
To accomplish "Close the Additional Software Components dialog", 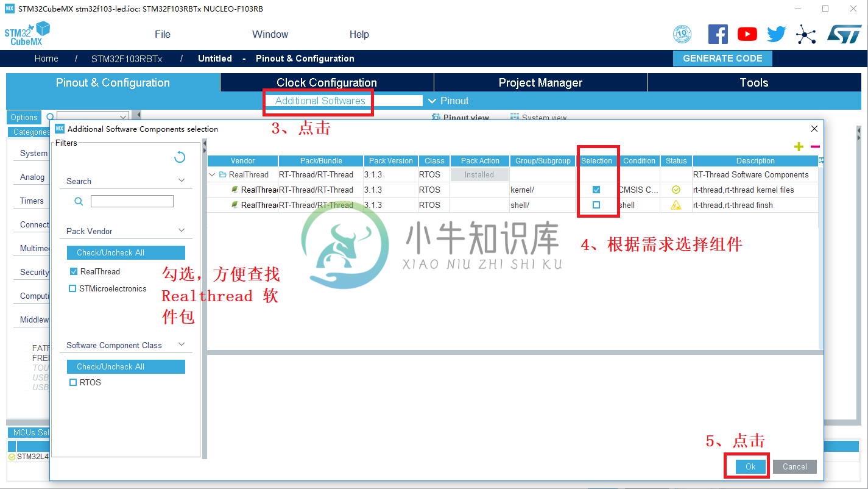I will tap(814, 129).
